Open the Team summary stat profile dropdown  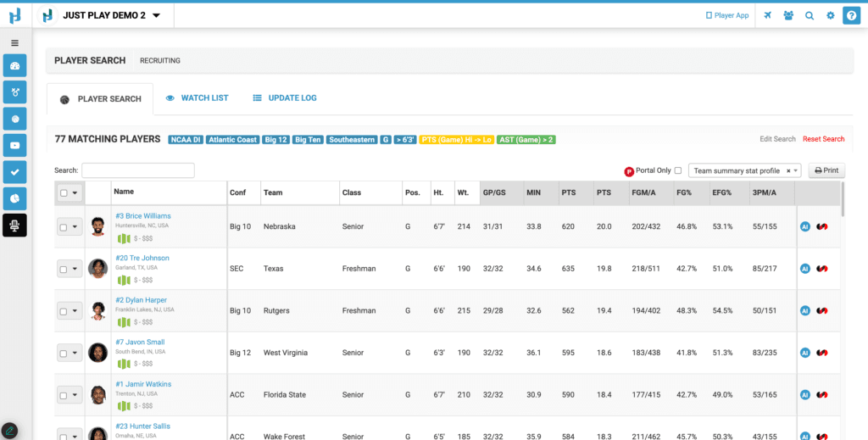(x=744, y=170)
